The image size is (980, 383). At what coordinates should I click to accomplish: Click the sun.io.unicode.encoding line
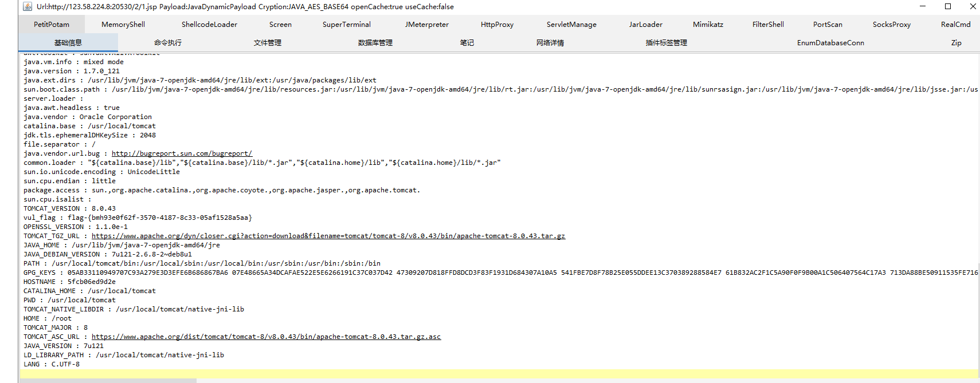point(101,172)
